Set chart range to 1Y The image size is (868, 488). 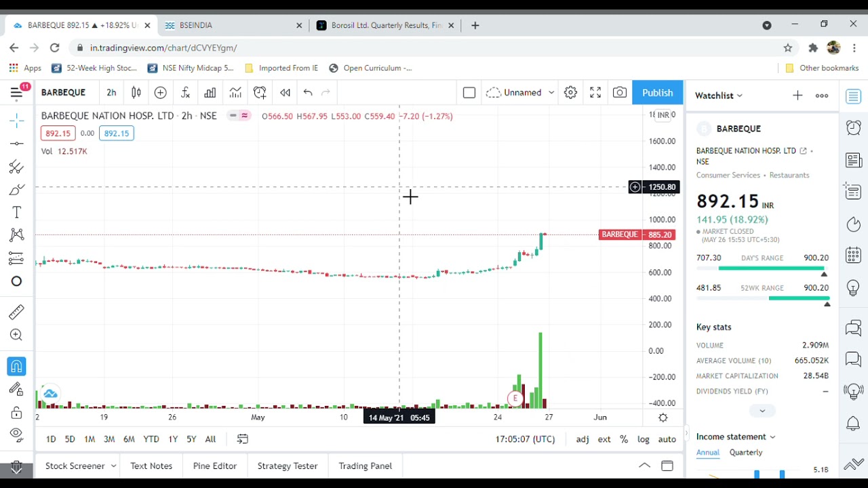pyautogui.click(x=173, y=439)
